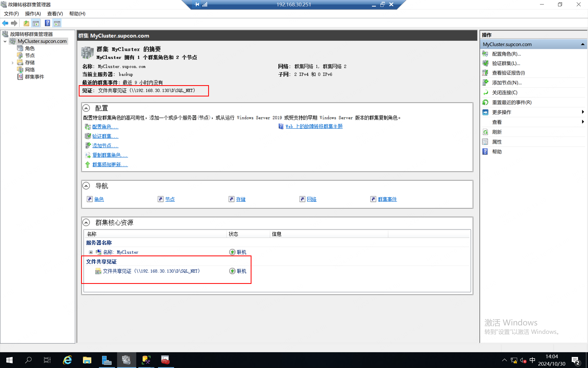Expand the 更多操作 submenu arrow
The height and width of the screenshot is (368, 588).
tap(582, 112)
